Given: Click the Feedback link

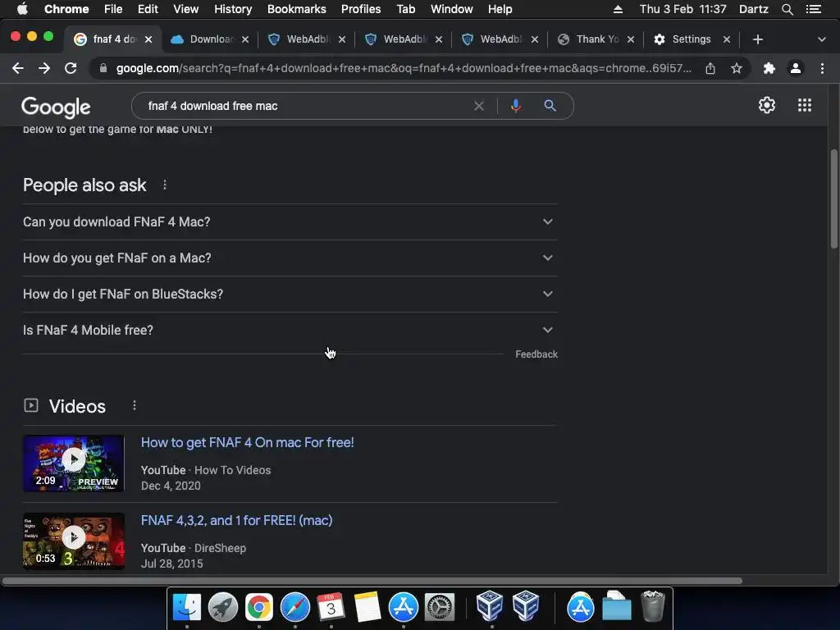Looking at the screenshot, I should click(536, 354).
